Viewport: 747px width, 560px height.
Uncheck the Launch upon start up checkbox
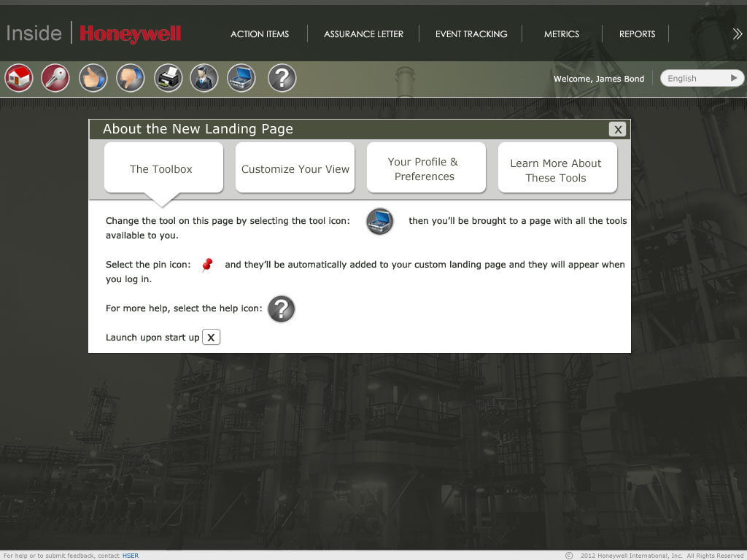click(211, 337)
